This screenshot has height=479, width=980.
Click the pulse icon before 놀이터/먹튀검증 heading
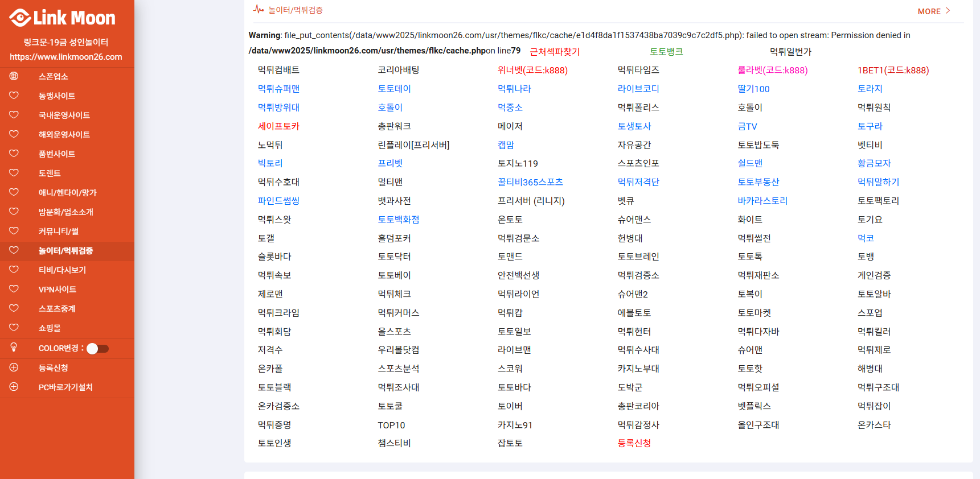[x=259, y=10]
